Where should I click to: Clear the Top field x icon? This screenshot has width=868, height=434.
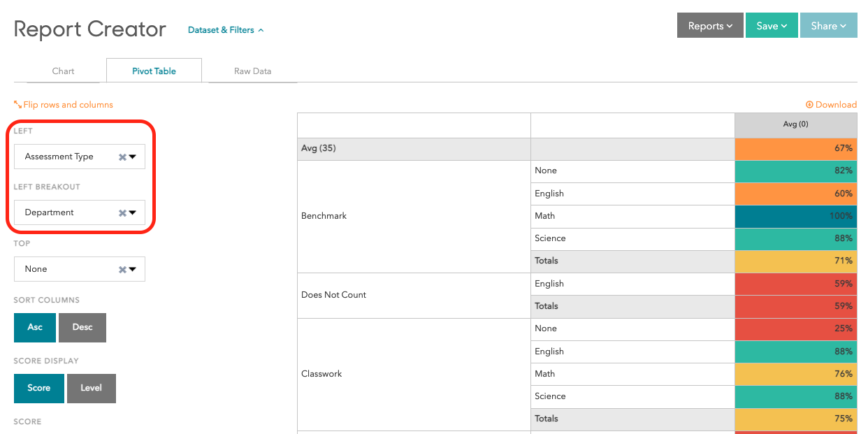coord(122,270)
